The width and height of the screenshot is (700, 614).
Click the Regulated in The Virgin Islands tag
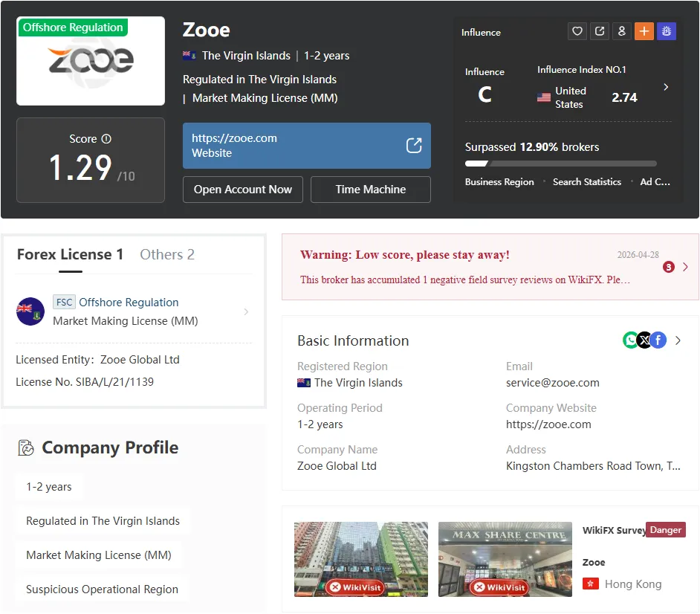[x=103, y=521]
